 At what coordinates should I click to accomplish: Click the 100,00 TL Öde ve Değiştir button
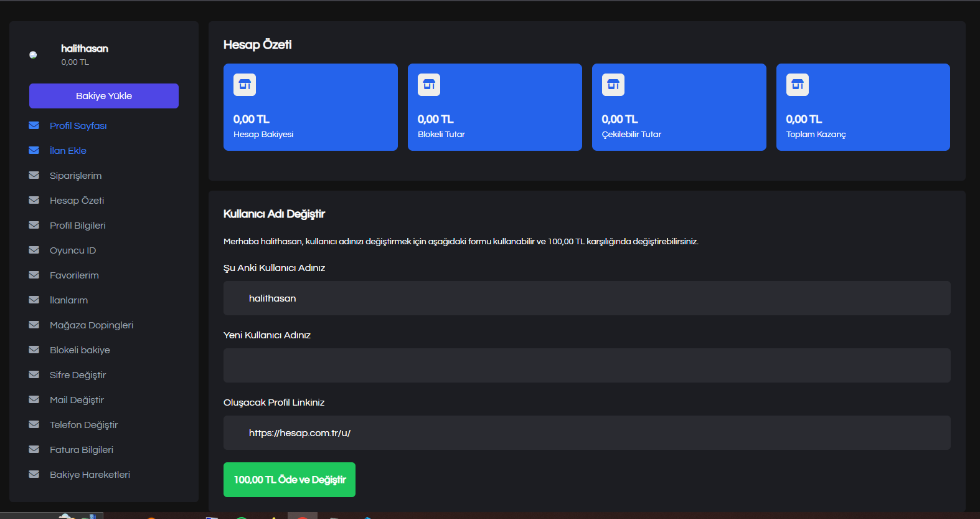pyautogui.click(x=290, y=480)
